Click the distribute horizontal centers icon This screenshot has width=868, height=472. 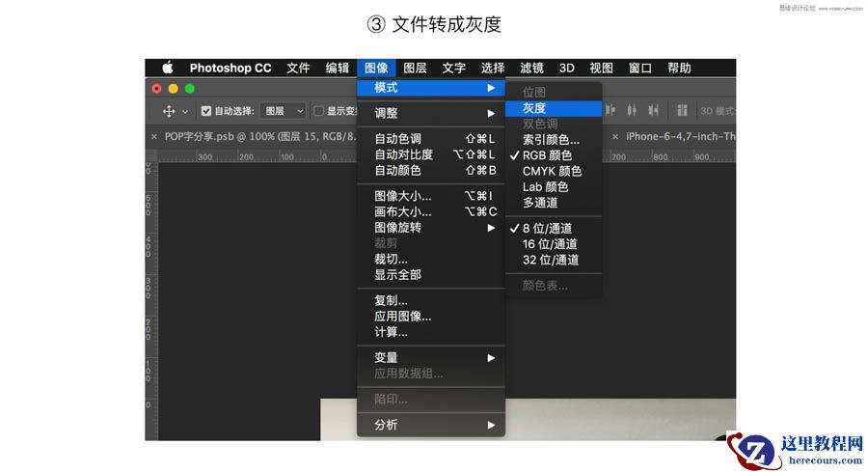click(x=632, y=111)
